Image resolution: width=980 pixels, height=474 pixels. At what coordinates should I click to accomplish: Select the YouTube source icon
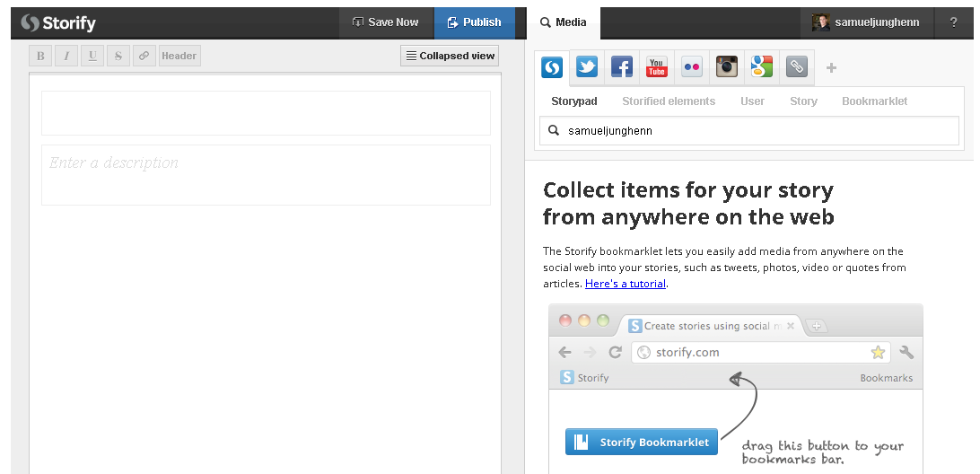[657, 67]
